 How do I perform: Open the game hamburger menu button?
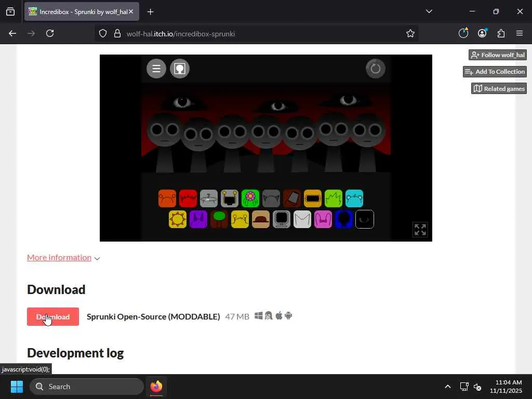156,69
